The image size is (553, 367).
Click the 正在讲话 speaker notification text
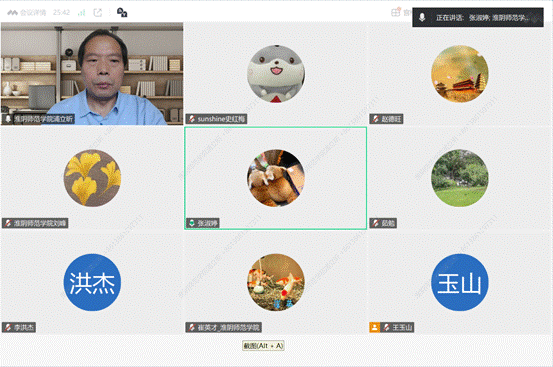[483, 18]
